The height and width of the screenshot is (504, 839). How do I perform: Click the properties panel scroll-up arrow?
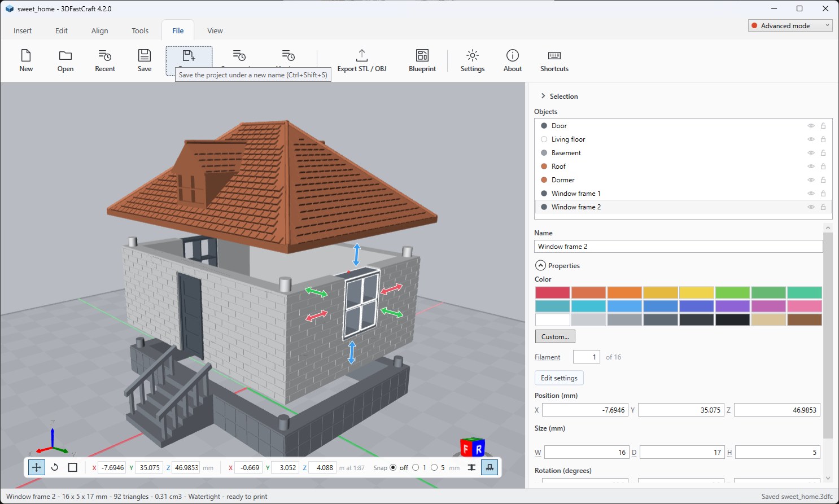pos(828,228)
